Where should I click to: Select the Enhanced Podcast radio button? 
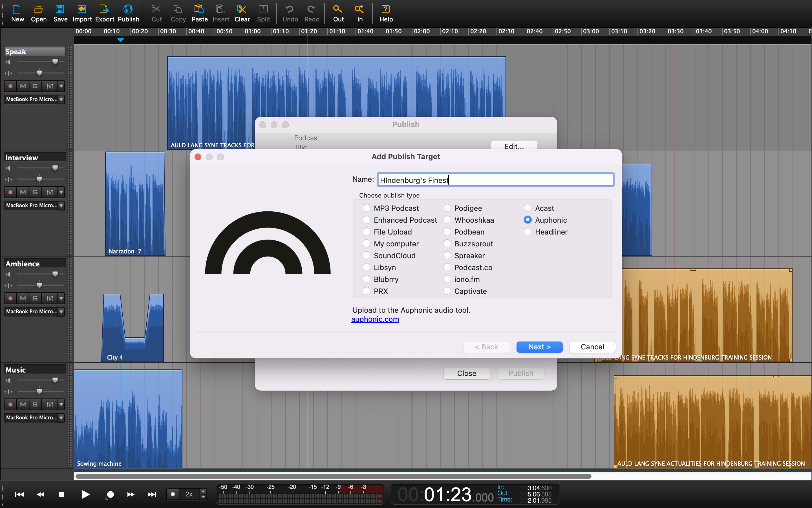tap(367, 220)
